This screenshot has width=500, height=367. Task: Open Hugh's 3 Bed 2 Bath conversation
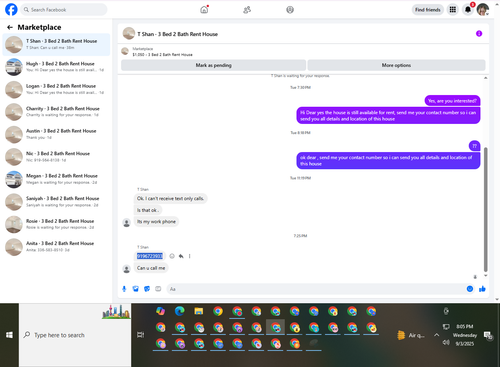coord(56,67)
